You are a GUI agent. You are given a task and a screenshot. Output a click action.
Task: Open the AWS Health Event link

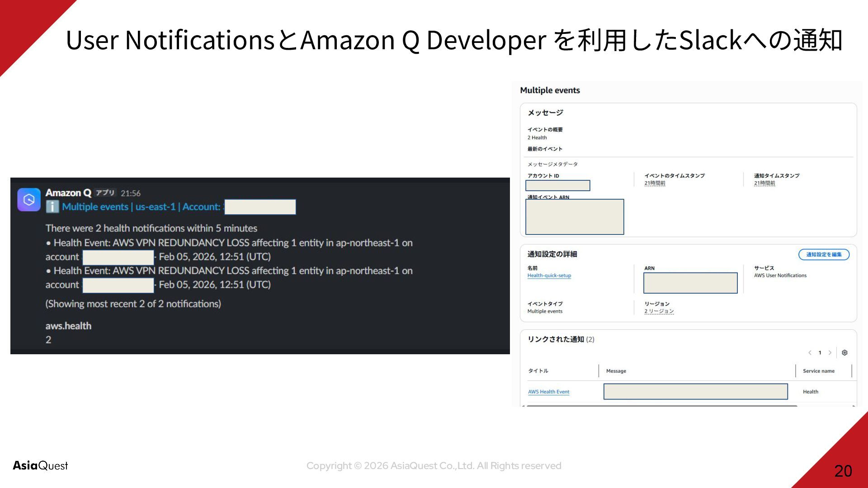click(x=548, y=392)
